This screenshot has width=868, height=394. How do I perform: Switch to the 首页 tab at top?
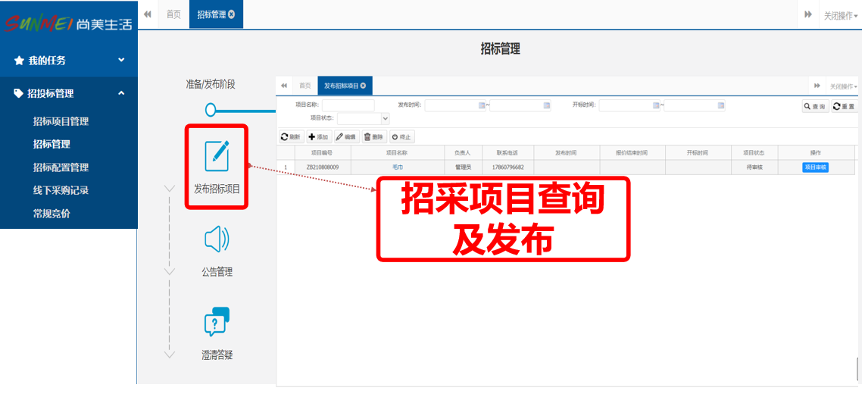tap(173, 14)
